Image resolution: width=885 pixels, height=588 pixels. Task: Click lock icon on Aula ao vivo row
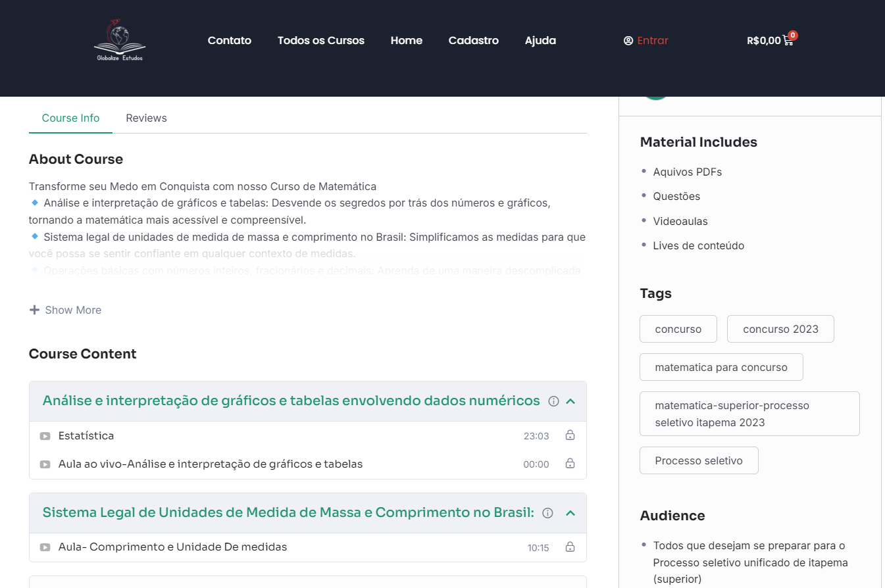click(570, 464)
